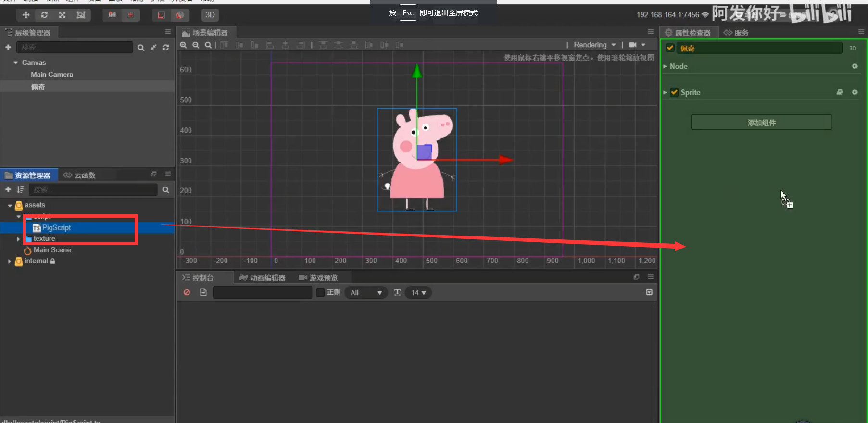Add a new node in hierarchy panel
Image resolution: width=868 pixels, height=423 pixels.
tap(8, 47)
